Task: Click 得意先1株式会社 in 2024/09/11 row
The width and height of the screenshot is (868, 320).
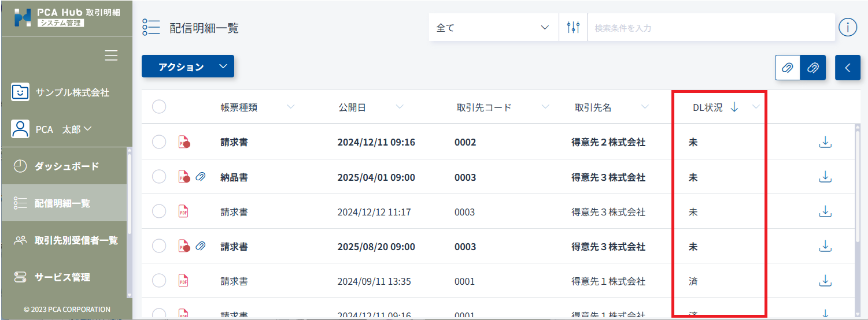Action: tap(608, 281)
